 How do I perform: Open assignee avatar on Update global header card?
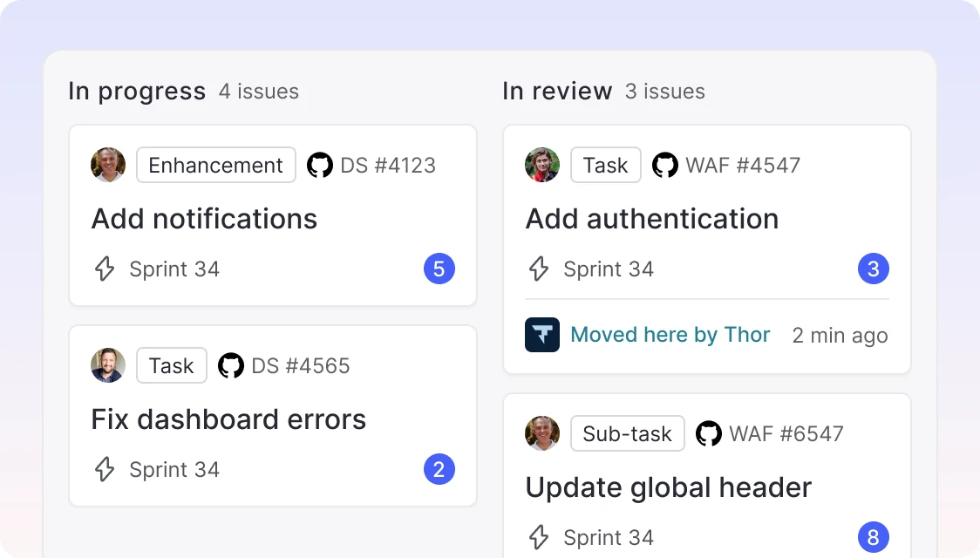[541, 433]
